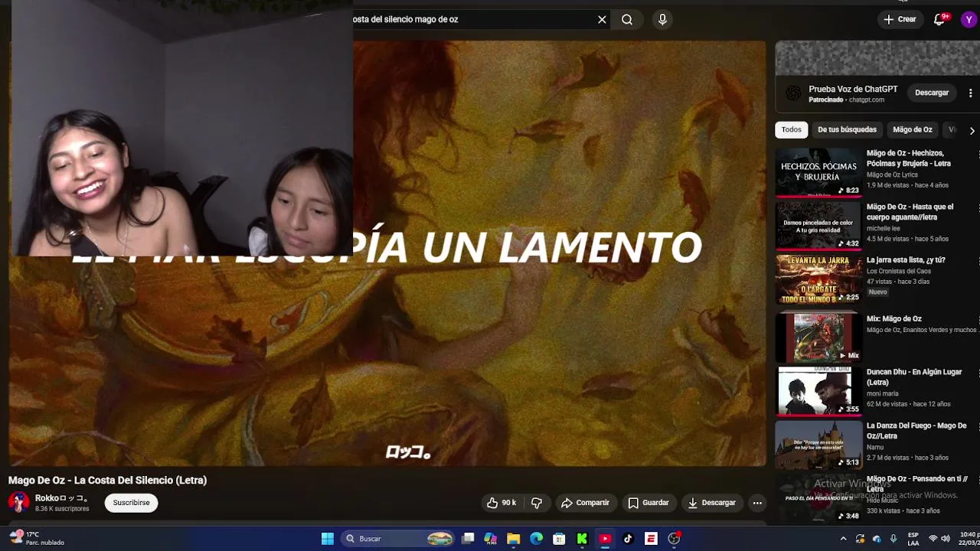Open Mägo de Oz Lyrics channel
This screenshot has height=551, width=980.
[x=892, y=175]
